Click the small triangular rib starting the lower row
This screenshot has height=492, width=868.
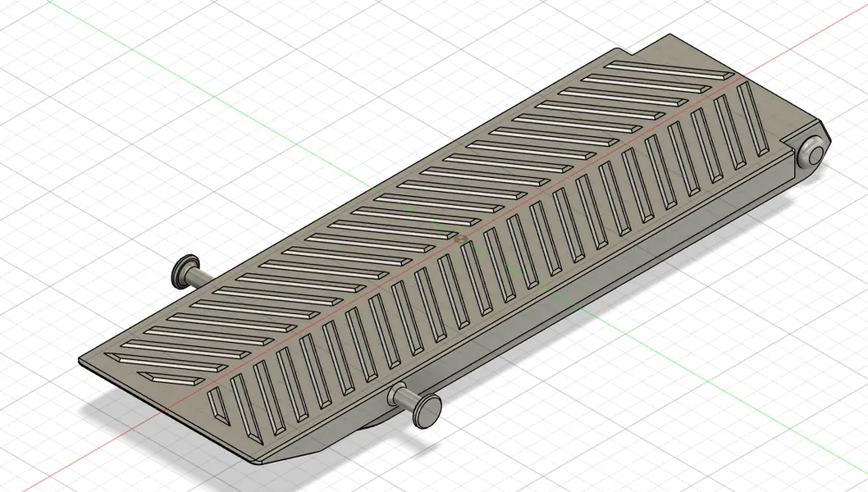coord(218,406)
